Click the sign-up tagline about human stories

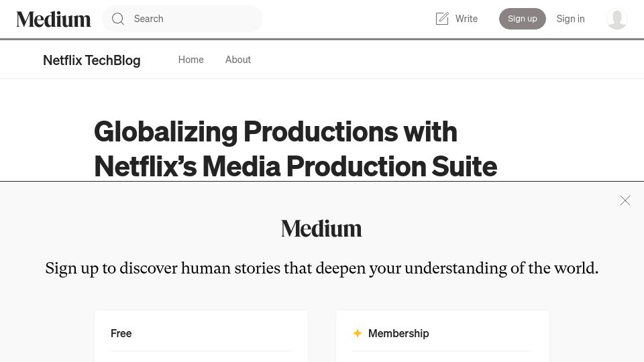coord(321,268)
